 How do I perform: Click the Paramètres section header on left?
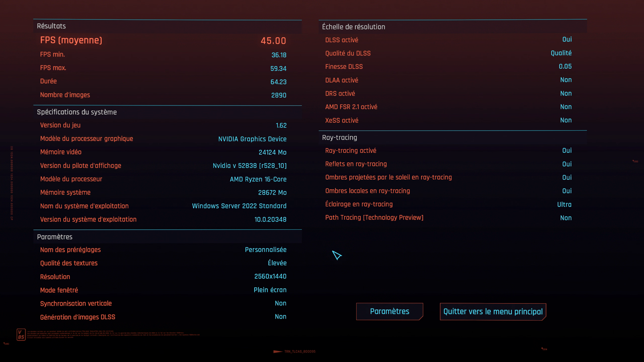click(x=55, y=237)
